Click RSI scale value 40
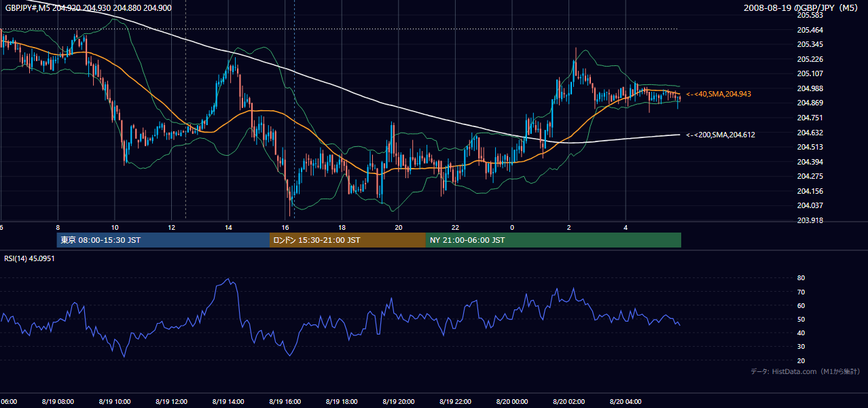 point(801,333)
